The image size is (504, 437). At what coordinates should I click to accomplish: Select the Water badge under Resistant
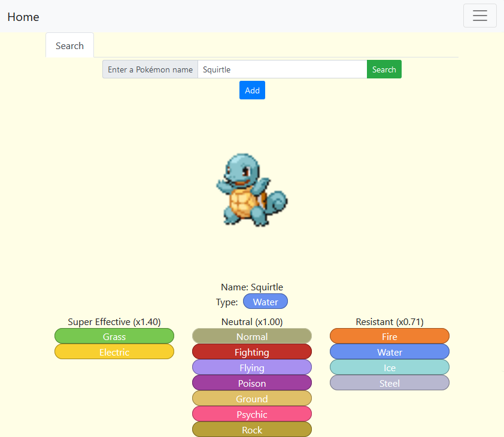point(390,351)
